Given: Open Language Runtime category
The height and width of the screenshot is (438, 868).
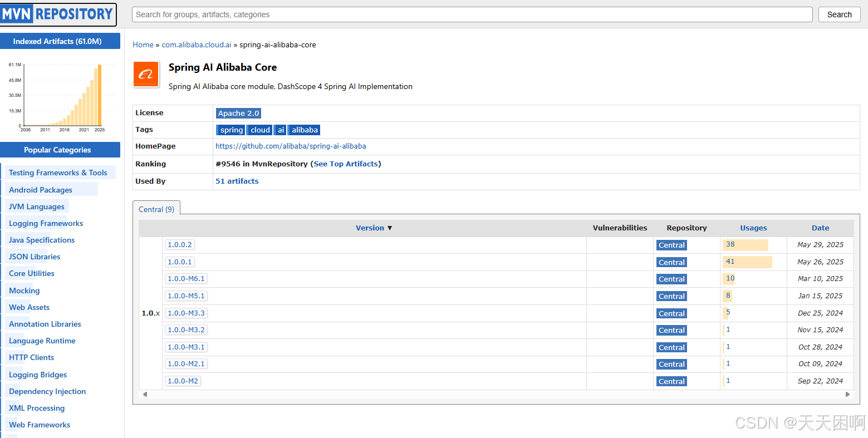Looking at the screenshot, I should tap(42, 341).
